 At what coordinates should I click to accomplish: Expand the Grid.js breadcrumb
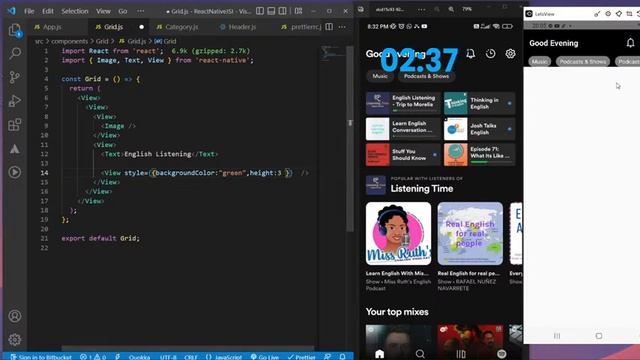click(132, 41)
